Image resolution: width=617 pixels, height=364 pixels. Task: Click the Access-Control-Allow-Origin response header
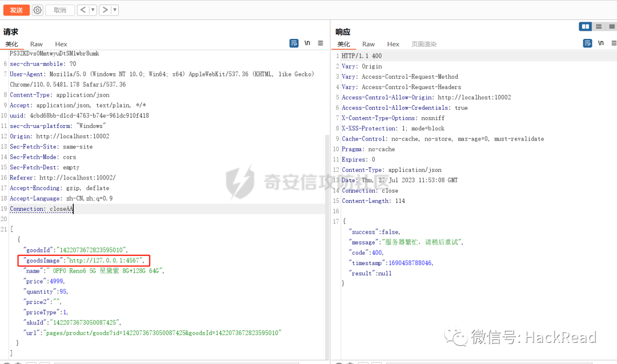[x=426, y=97]
